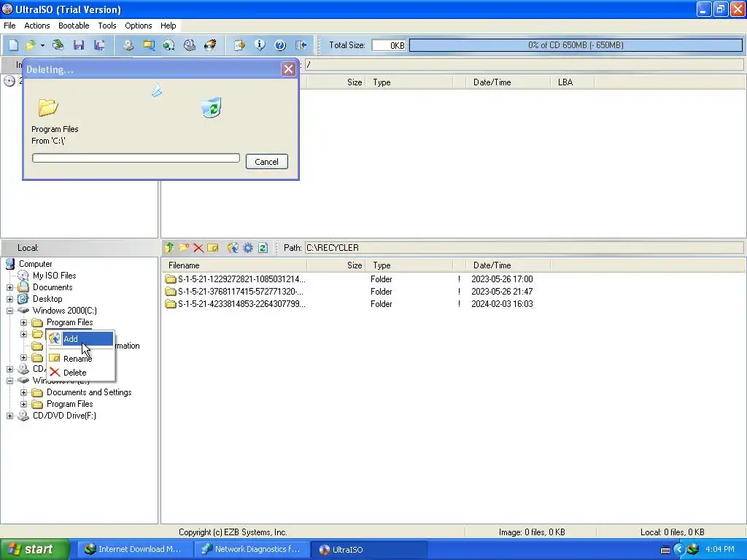Open the Actions menu

click(36, 26)
